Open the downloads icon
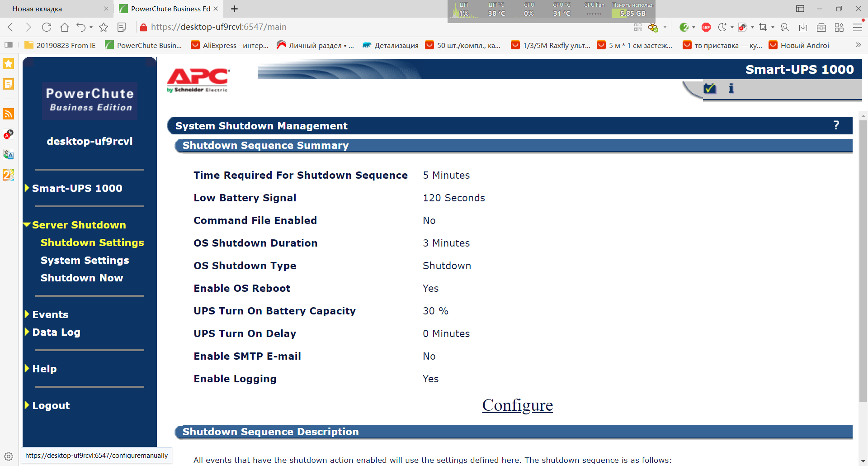Screen dimensions: 868x466 (x=803, y=27)
